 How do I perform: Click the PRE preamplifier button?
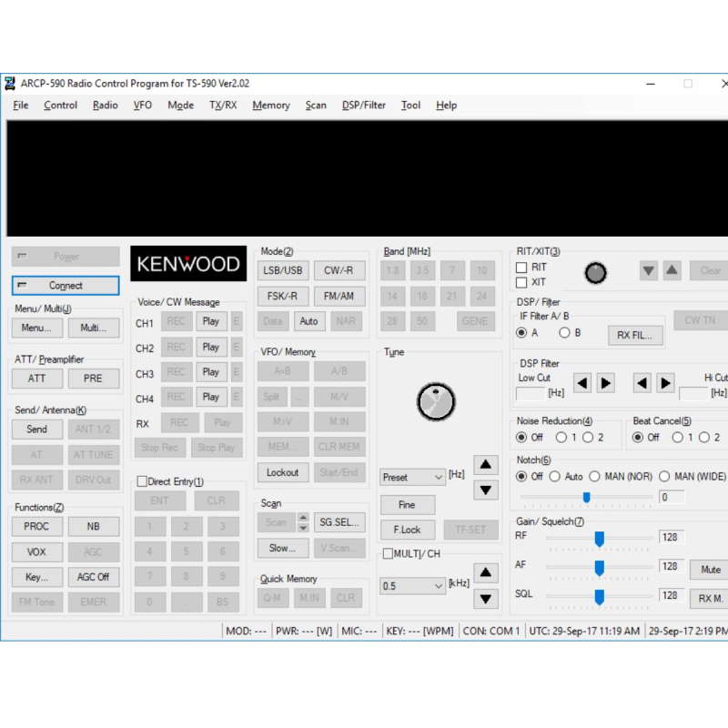[94, 379]
